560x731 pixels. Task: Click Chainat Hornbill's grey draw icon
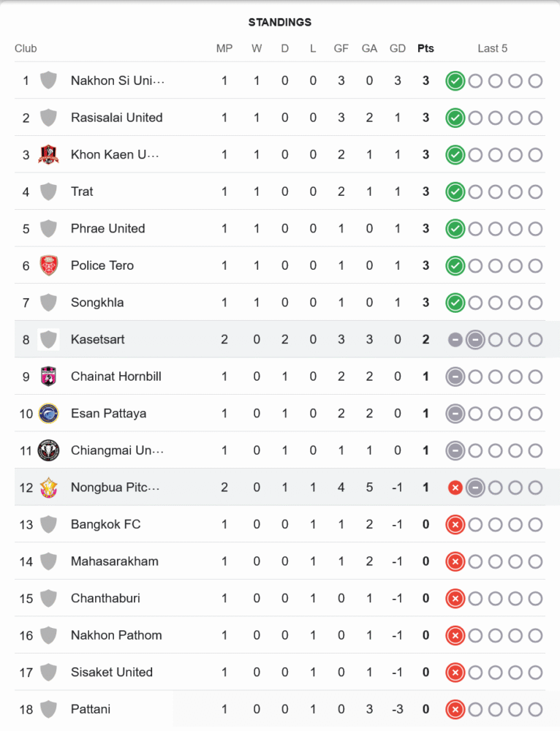tap(455, 376)
